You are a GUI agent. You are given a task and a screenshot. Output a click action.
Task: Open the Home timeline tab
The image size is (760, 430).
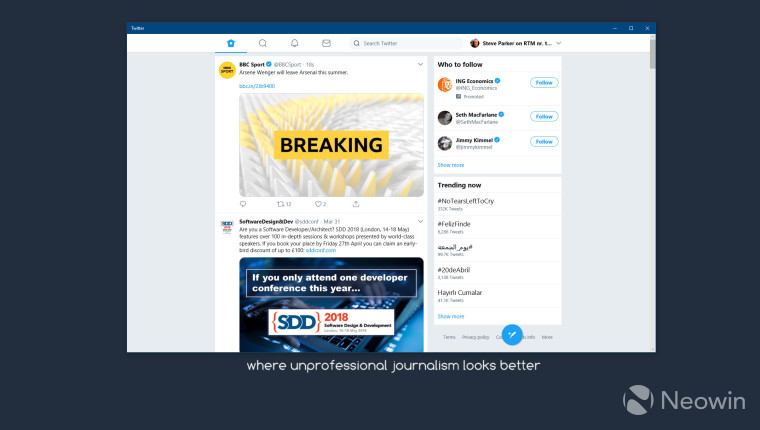pyautogui.click(x=231, y=43)
